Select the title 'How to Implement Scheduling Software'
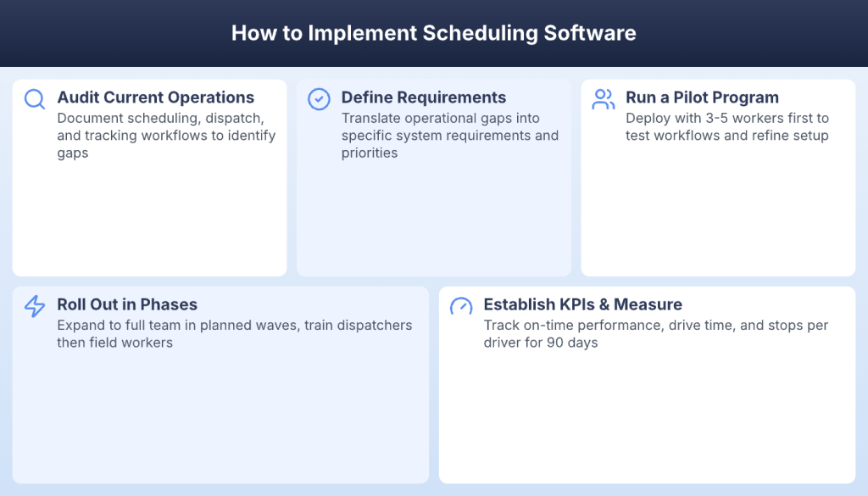This screenshot has width=868, height=496. (x=434, y=33)
